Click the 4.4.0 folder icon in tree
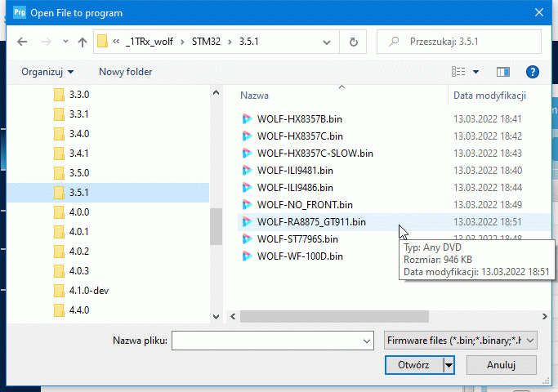This screenshot has width=558, height=392. pos(59,310)
